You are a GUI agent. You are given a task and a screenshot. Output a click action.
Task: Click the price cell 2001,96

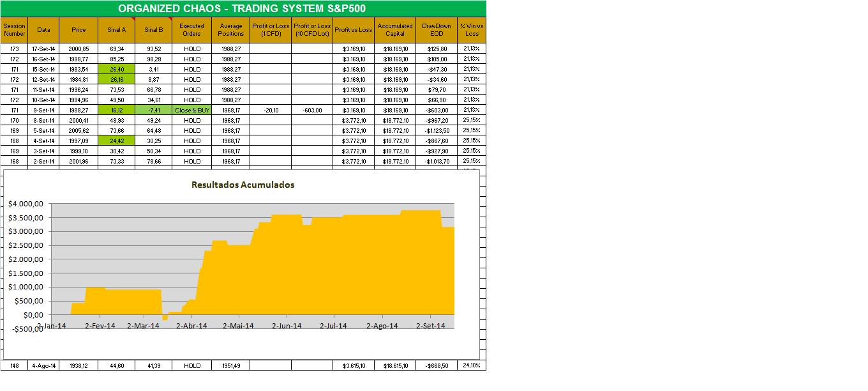[x=79, y=161]
